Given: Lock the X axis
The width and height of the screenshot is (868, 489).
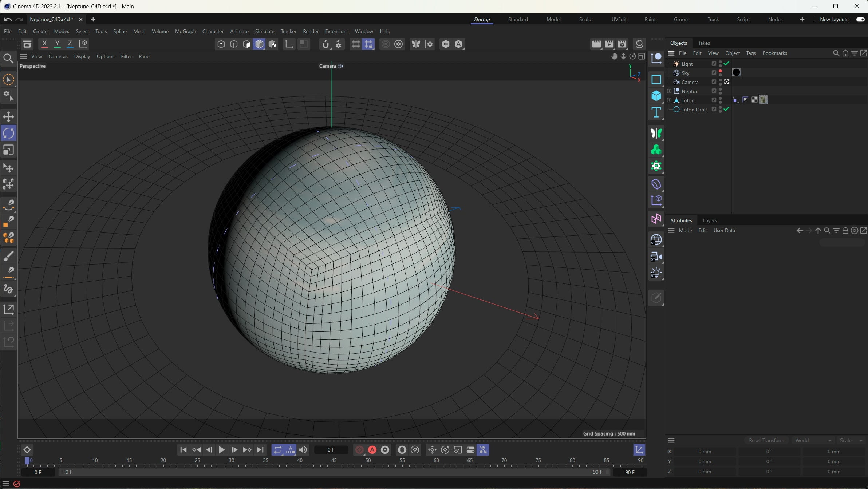Looking at the screenshot, I should coord(44,44).
